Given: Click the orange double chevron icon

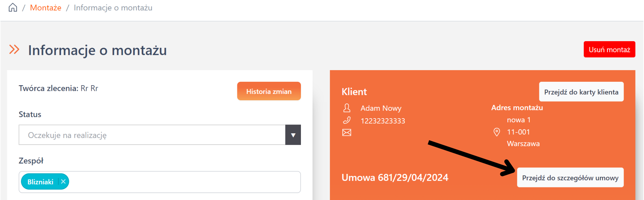Looking at the screenshot, I should click(14, 50).
